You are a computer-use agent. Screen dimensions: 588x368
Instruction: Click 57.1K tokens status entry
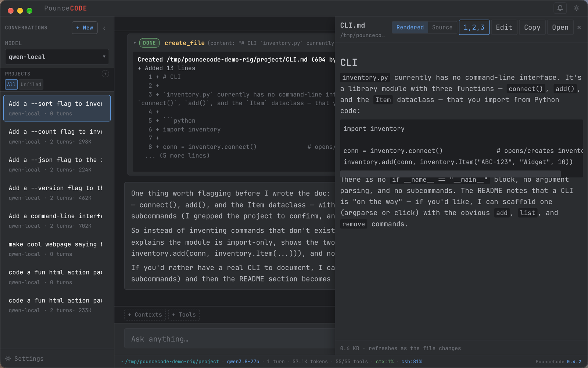(x=310, y=362)
